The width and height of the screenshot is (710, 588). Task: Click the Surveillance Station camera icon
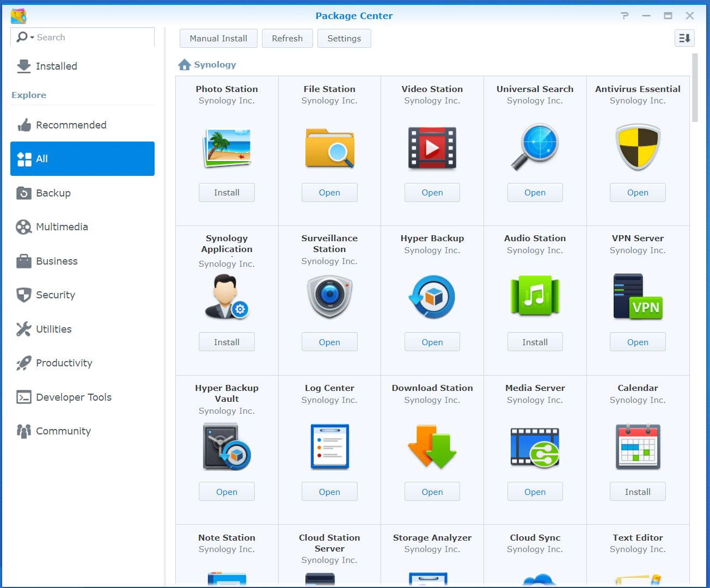click(329, 297)
